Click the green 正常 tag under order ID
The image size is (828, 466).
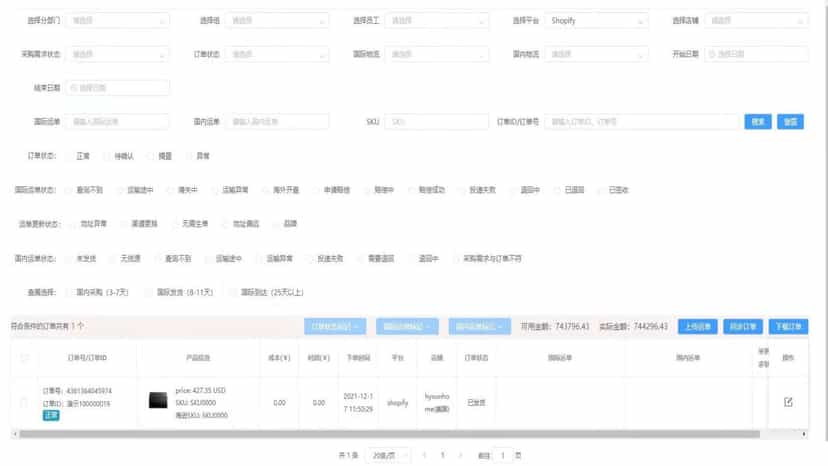[x=51, y=415]
